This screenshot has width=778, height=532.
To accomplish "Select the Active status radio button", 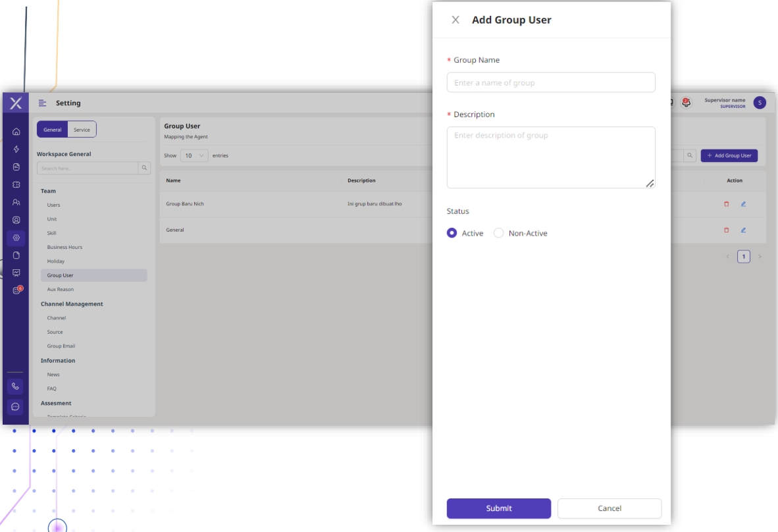I will 452,233.
